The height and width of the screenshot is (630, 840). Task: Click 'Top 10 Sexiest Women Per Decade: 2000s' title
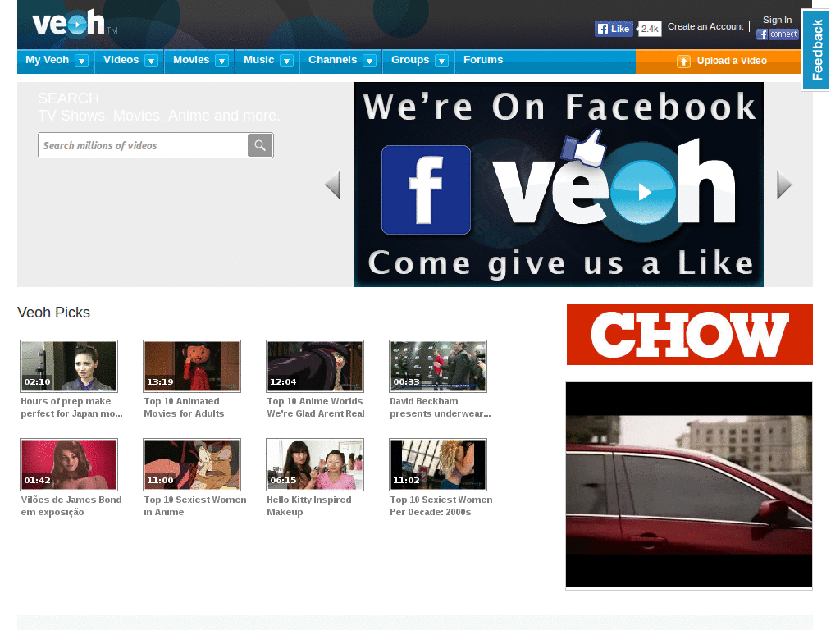point(441,505)
